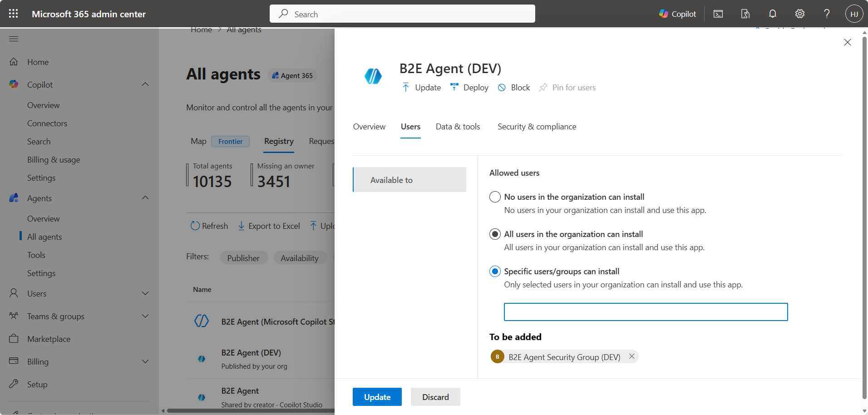Open the app launcher waffle icon
This screenshot has height=415, width=868.
point(14,14)
